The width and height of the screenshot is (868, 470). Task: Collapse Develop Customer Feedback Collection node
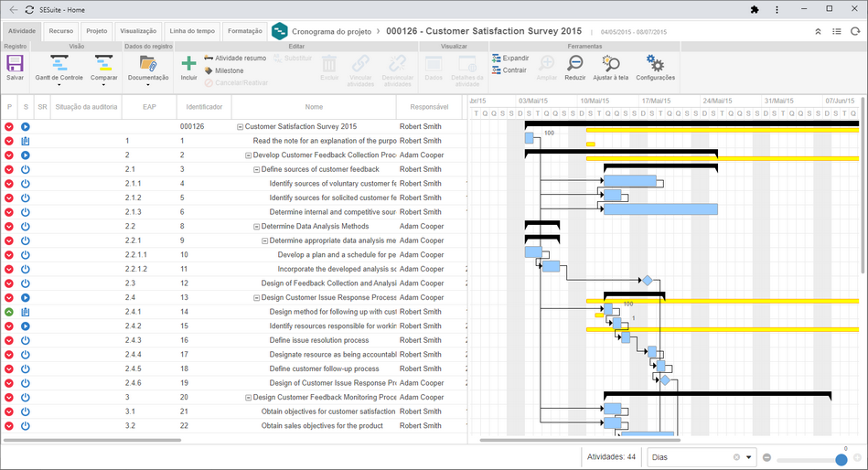(x=249, y=155)
